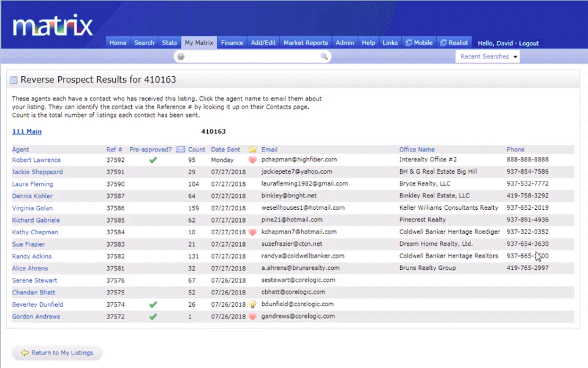Open the Recent Searches dropdown

pyautogui.click(x=488, y=56)
